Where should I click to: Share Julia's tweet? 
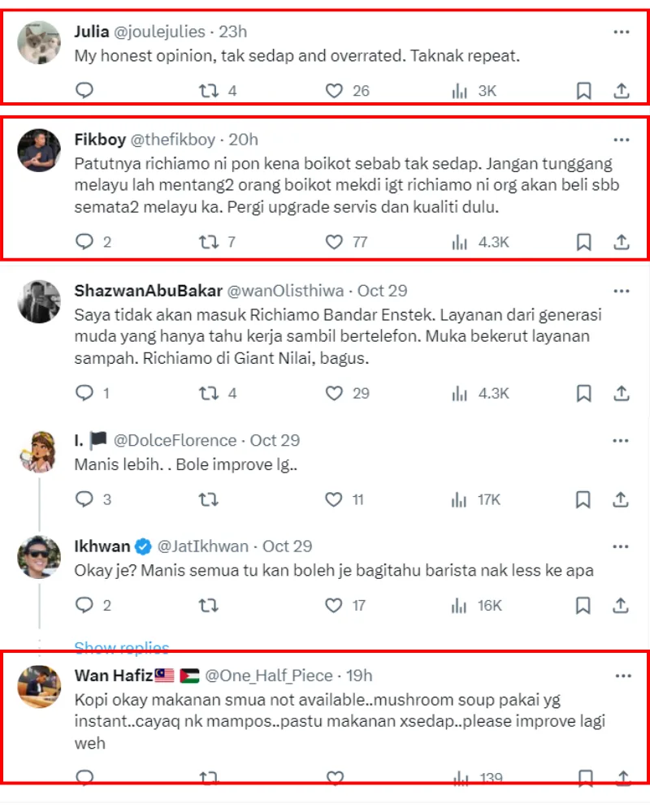(621, 91)
